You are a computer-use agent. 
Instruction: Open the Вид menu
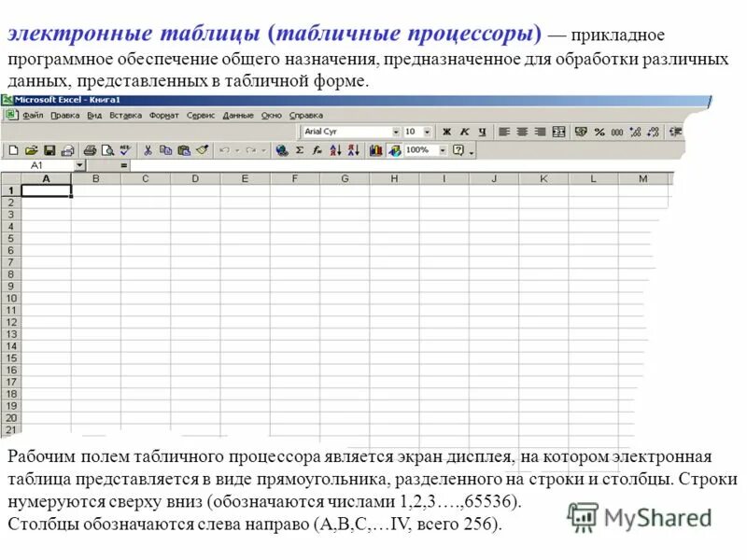[x=94, y=115]
